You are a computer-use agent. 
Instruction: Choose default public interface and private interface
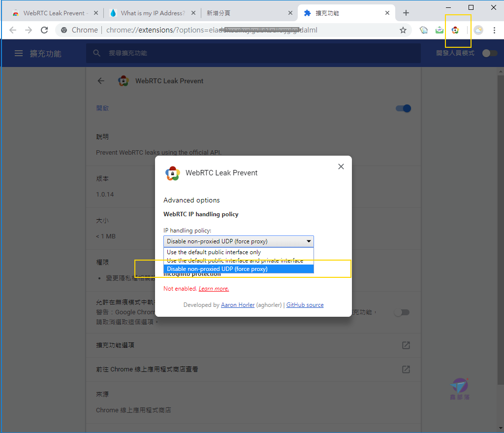click(239, 261)
